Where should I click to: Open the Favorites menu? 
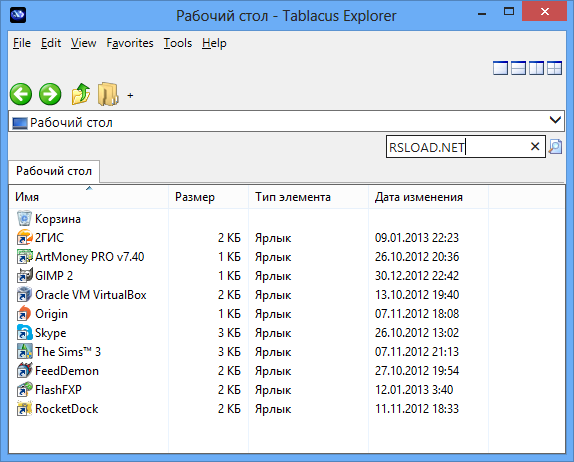(x=130, y=43)
